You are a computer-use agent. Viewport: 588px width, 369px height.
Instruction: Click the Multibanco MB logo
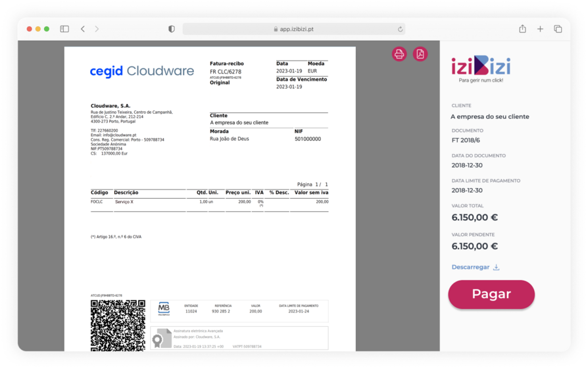[x=164, y=308]
